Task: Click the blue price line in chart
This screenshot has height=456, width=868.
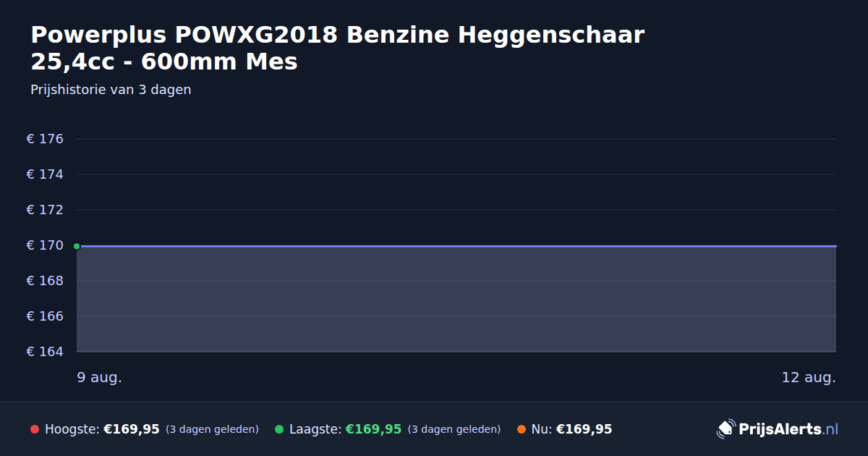Action: click(x=456, y=246)
